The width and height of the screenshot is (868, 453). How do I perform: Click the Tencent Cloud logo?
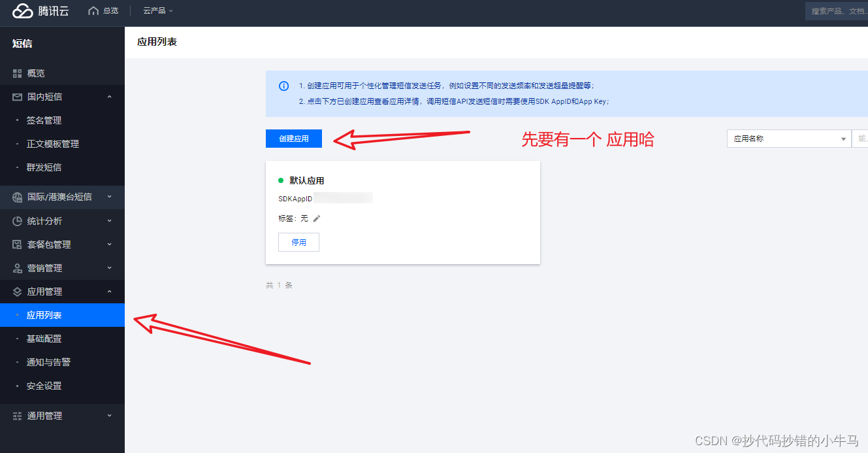(40, 10)
